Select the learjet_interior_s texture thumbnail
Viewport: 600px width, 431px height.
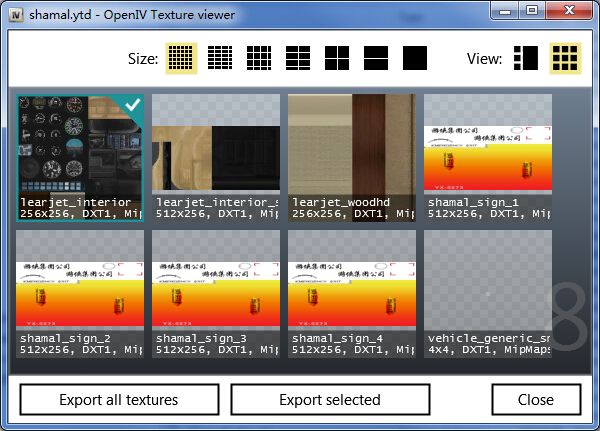tap(216, 157)
